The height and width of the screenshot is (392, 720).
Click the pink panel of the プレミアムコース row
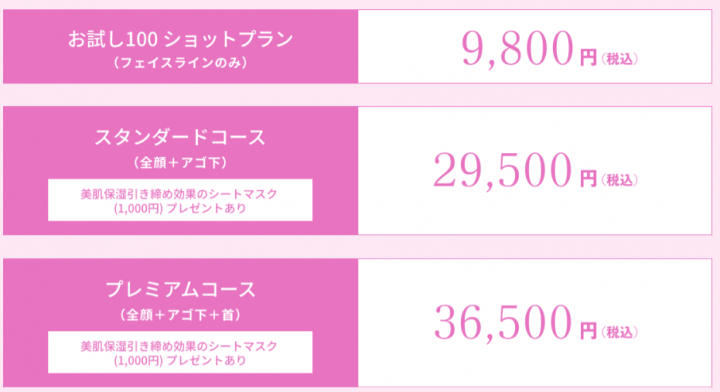click(x=180, y=322)
